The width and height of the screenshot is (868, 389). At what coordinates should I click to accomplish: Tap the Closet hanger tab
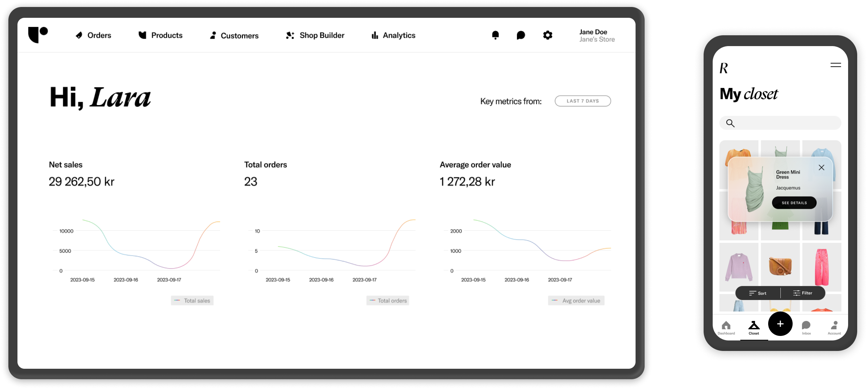(x=754, y=328)
